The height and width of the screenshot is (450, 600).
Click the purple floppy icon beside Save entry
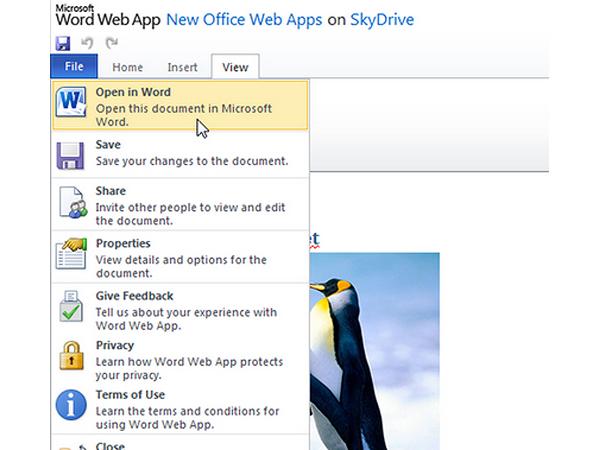pos(70,156)
